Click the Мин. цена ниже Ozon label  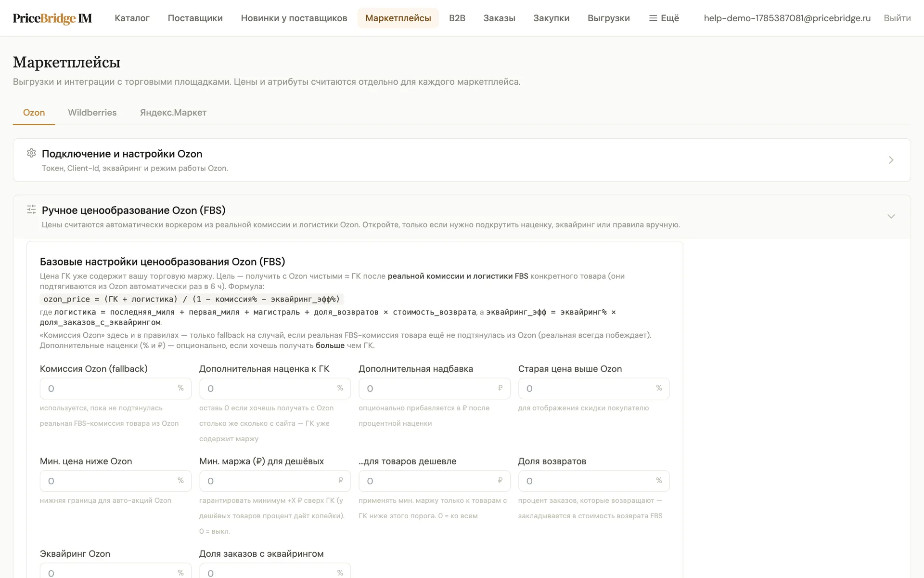pyautogui.click(x=86, y=461)
